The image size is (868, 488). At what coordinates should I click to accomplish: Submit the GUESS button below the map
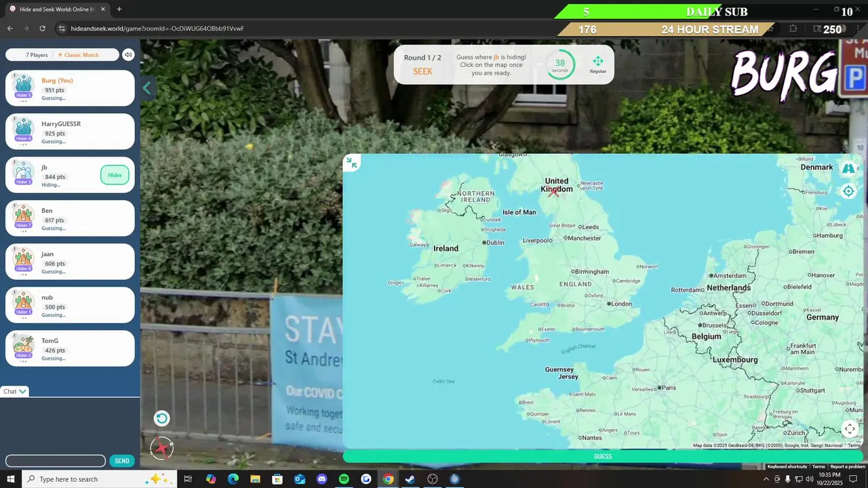[x=603, y=456]
